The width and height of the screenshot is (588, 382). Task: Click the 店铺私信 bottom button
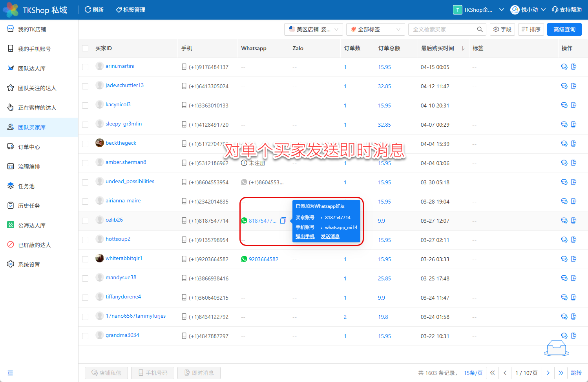point(106,373)
